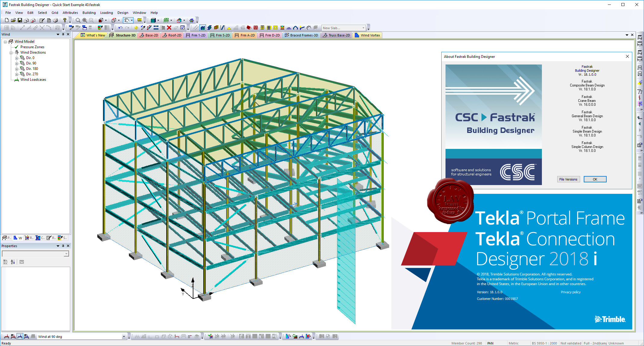The image size is (644, 346).
Task: Click the green check validate icon in bottom toolbar
Action: (210, 336)
